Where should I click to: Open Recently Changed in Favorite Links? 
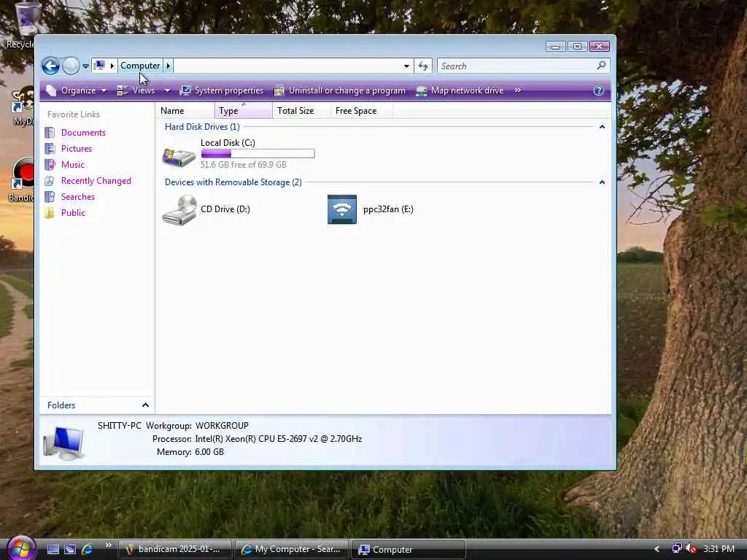point(96,181)
